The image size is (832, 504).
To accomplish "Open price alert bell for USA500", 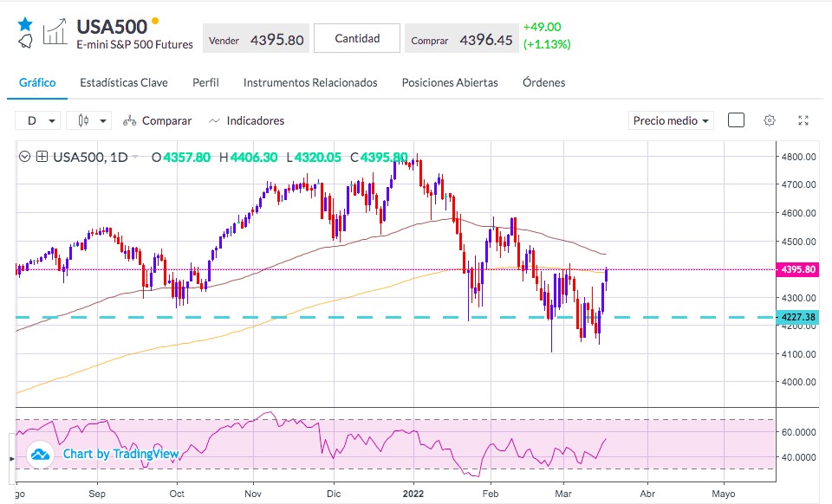I will [25, 42].
